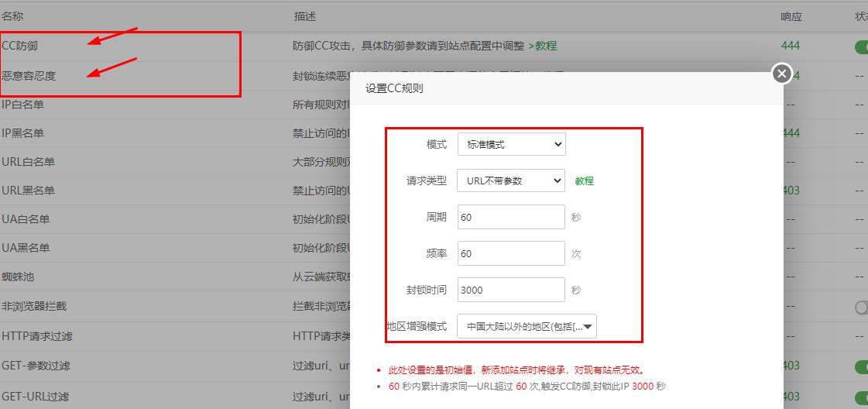Toggle the GET-参数过滤 status switch
This screenshot has width=868, height=409.
point(861,366)
